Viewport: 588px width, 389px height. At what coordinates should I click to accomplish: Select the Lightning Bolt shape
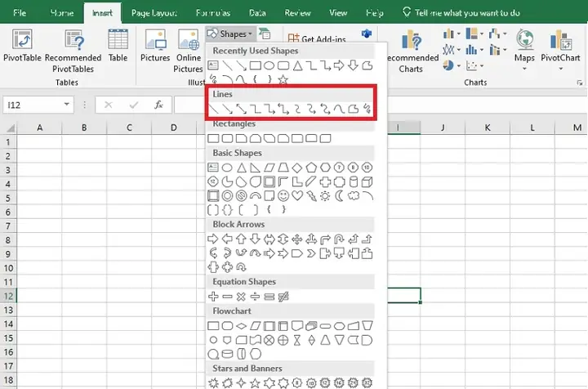(x=311, y=196)
